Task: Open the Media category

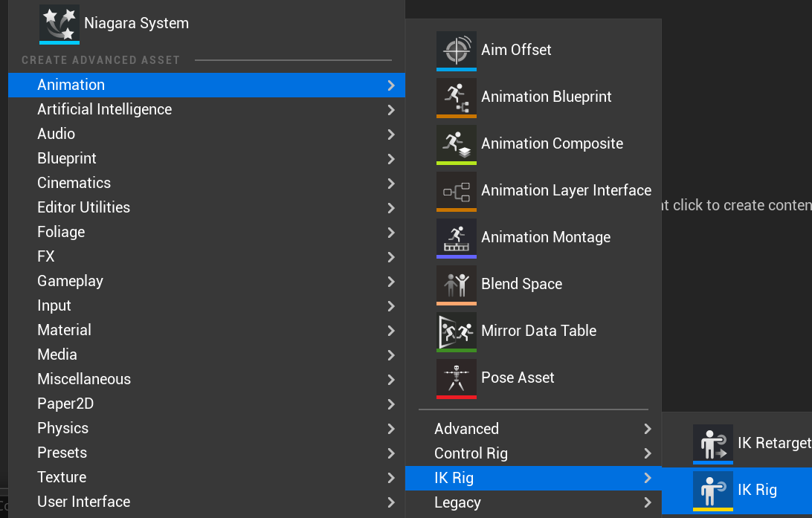Action: [207, 354]
